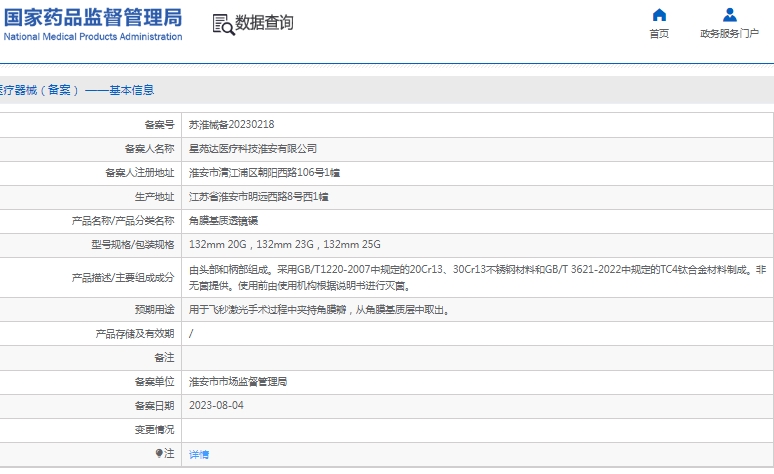Click the 预期用途 label
Viewport: 774px width, 474px height.
(155, 310)
